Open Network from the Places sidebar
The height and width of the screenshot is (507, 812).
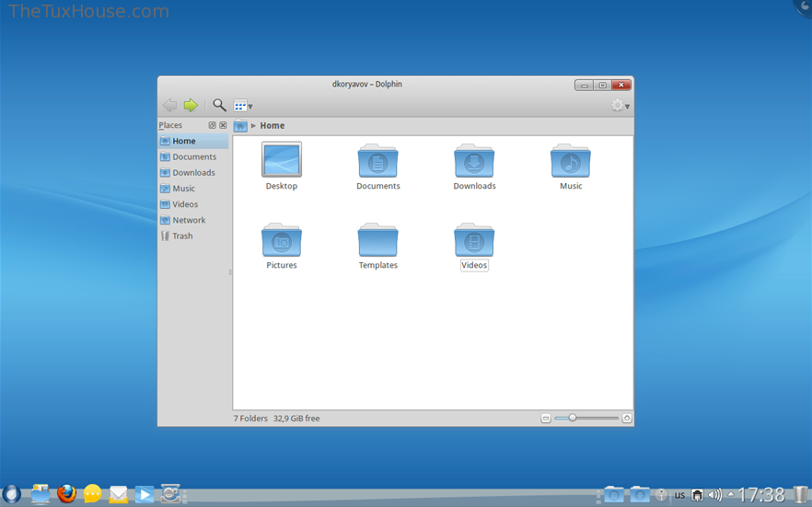point(189,221)
